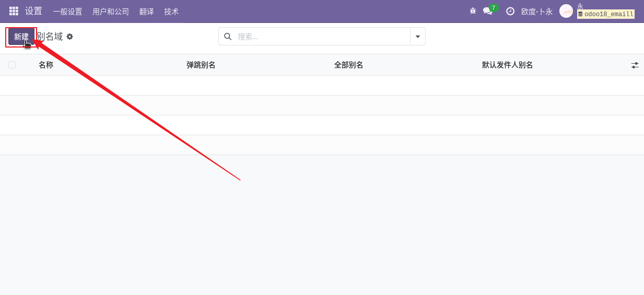Viewport: 644px width, 295px height.
Task: Open the 用户和公司 menu
Action: [x=111, y=11]
